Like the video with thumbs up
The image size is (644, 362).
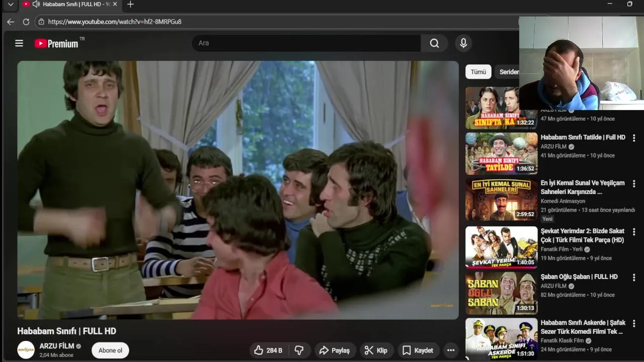pos(268,350)
